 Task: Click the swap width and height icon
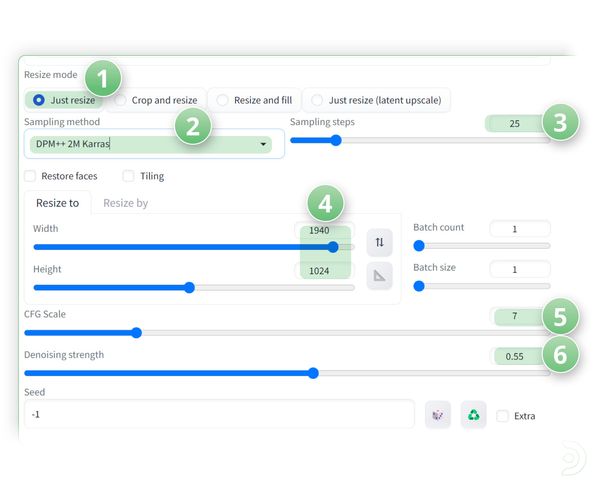[379, 241]
